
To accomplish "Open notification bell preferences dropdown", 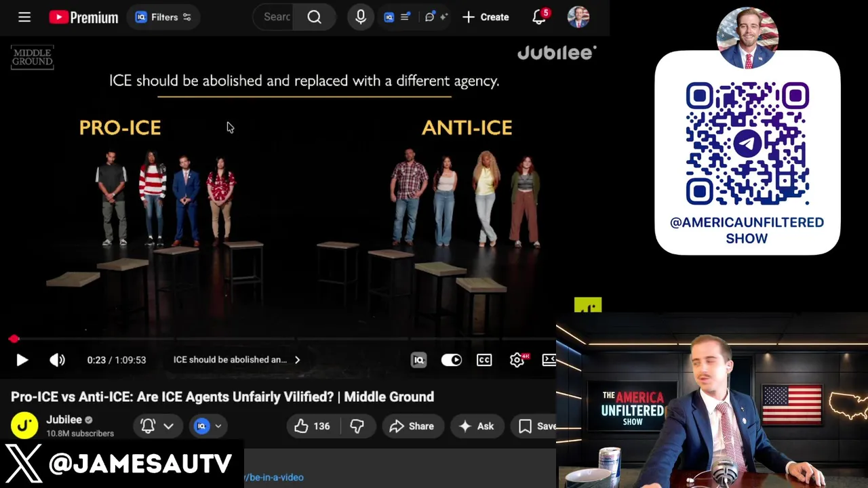I will click(157, 426).
